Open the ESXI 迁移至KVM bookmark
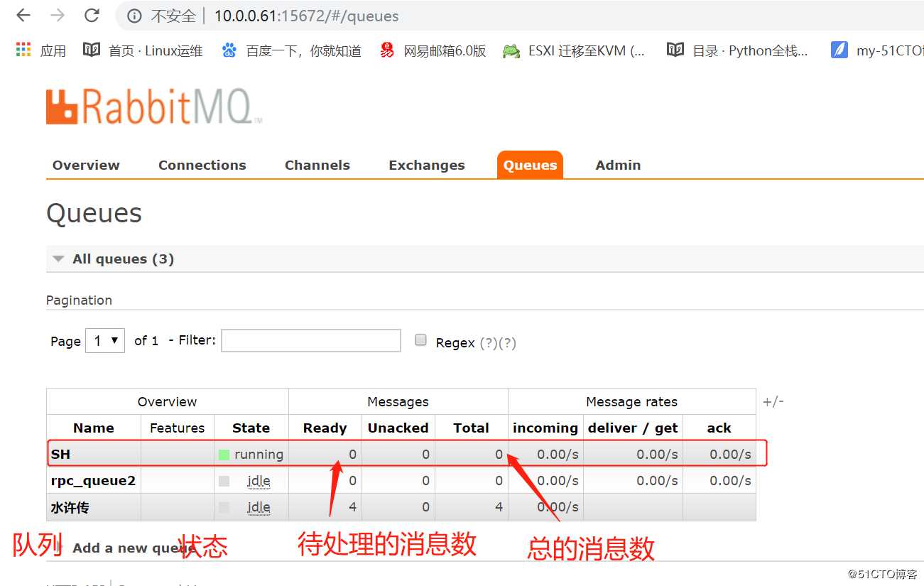 pyautogui.click(x=574, y=50)
